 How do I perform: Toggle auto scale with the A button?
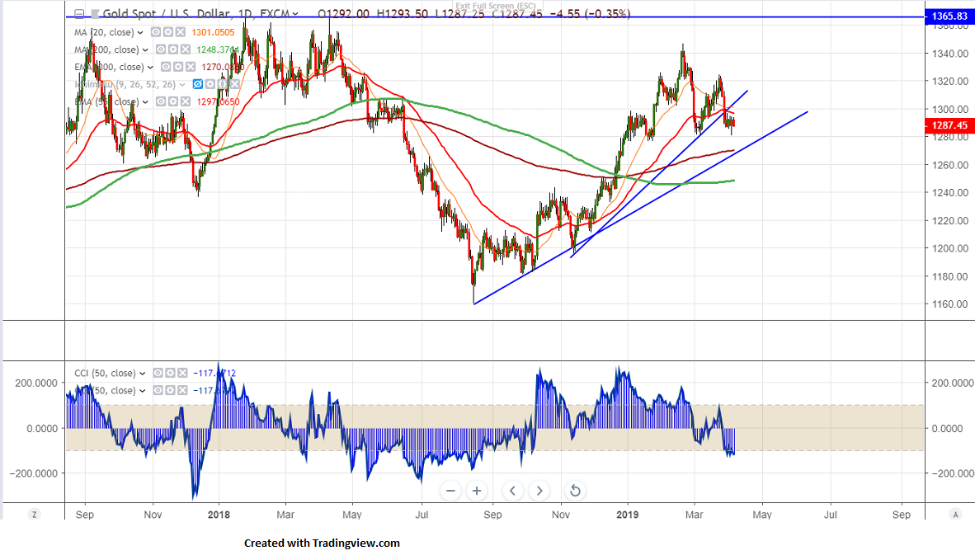coord(956,514)
